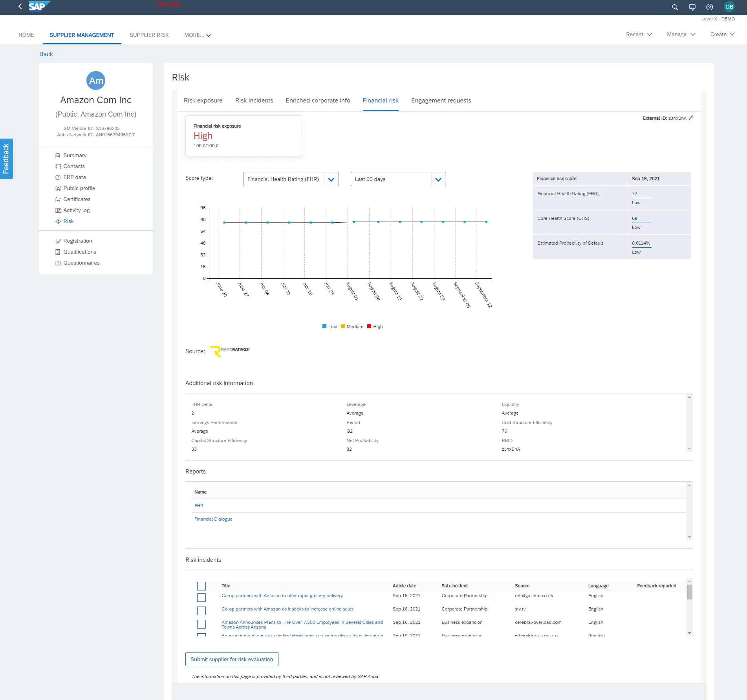The image size is (747, 700).
Task: Open the notifications message icon
Action: tap(692, 7)
